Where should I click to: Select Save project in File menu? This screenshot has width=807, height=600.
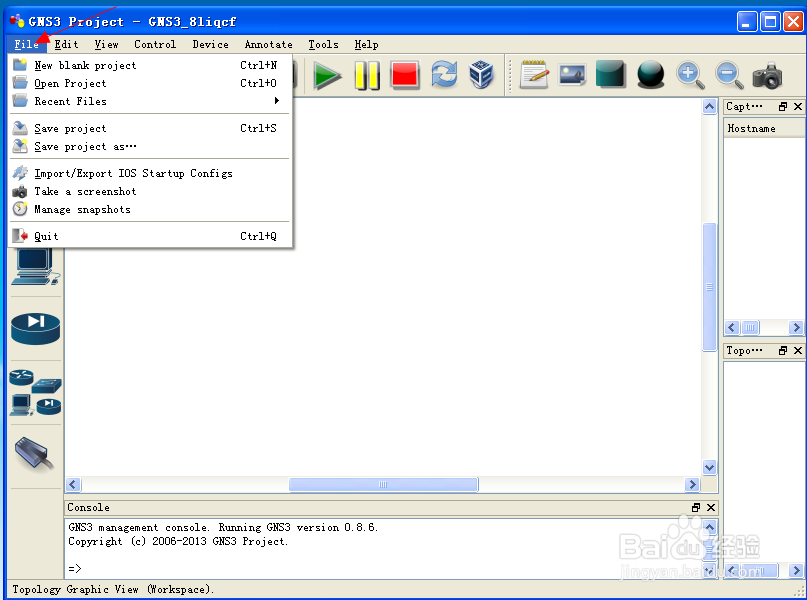point(150,128)
